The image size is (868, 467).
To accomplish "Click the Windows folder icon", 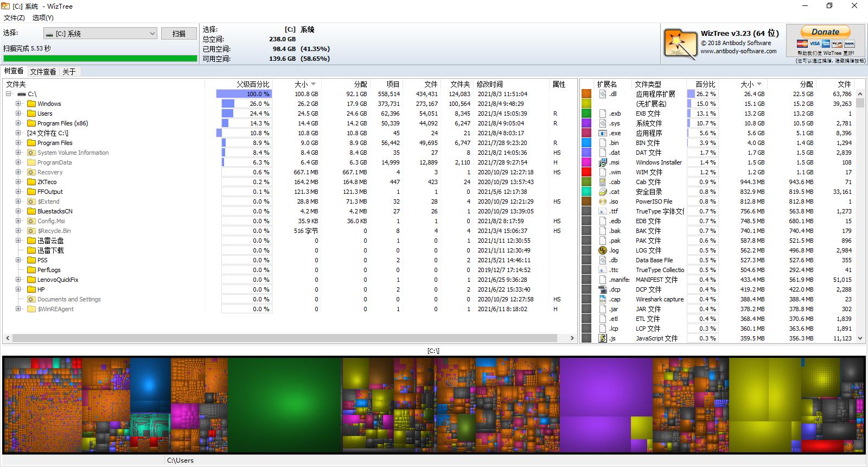I will click(31, 104).
